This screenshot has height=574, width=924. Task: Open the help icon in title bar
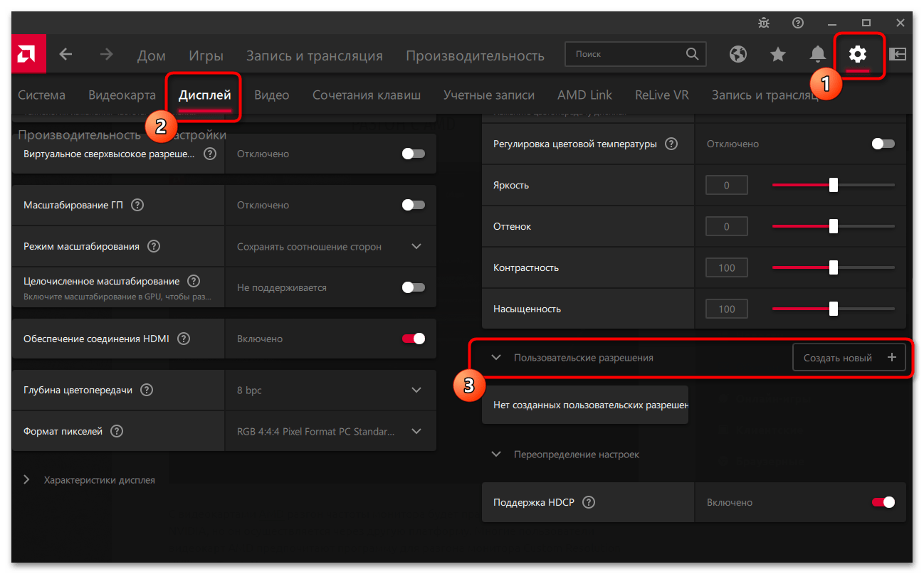click(x=798, y=23)
